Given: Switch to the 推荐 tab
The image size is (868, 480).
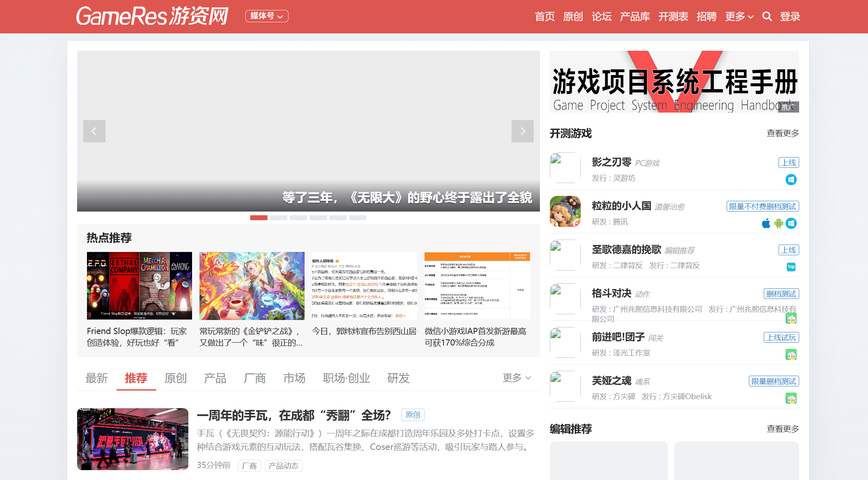Looking at the screenshot, I should tap(136, 378).
